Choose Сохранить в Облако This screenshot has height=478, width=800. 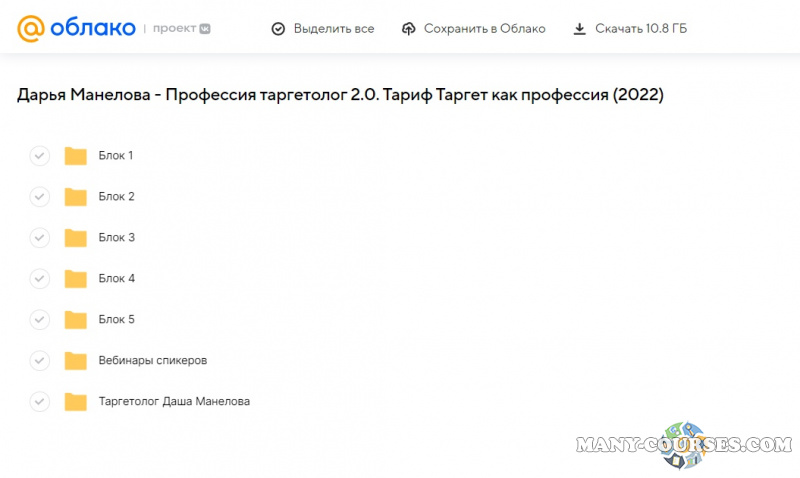pos(484,29)
